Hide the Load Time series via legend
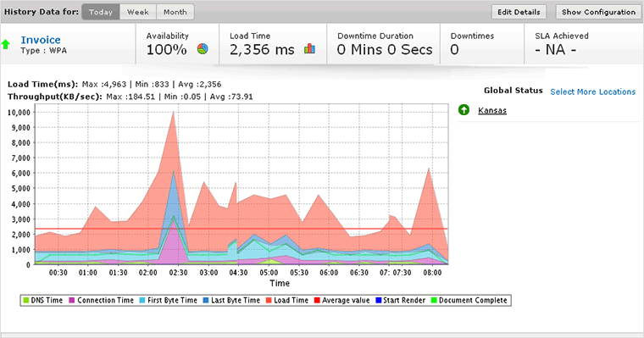Image resolution: width=644 pixels, height=338 pixels. [x=286, y=301]
